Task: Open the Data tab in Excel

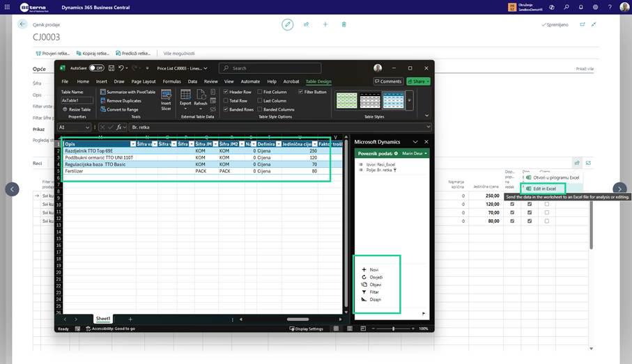Action: pos(192,81)
